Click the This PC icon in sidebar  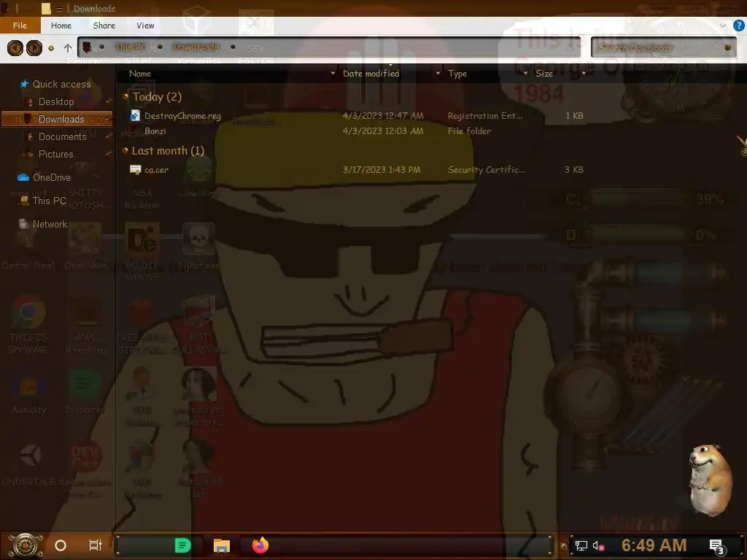[24, 201]
